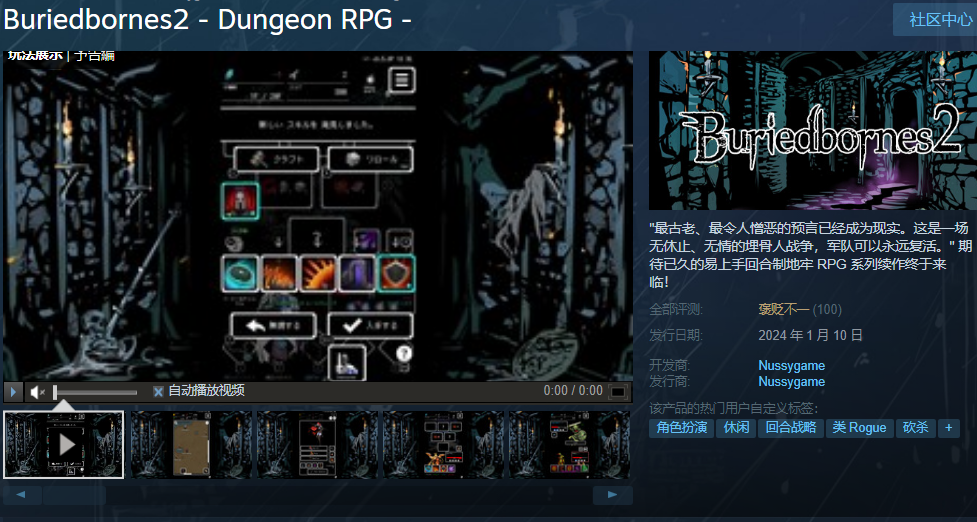The image size is (977, 522).
Task: Open publisher Nussygame link beside 发行商
Action: [x=791, y=381]
